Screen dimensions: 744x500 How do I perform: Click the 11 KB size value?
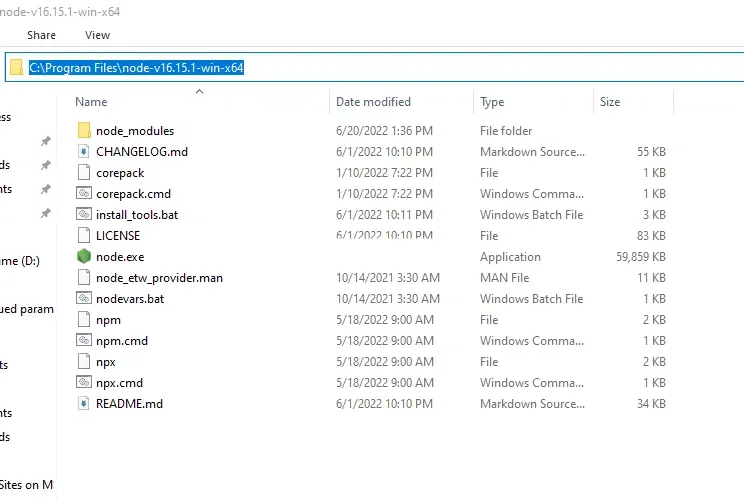(651, 278)
